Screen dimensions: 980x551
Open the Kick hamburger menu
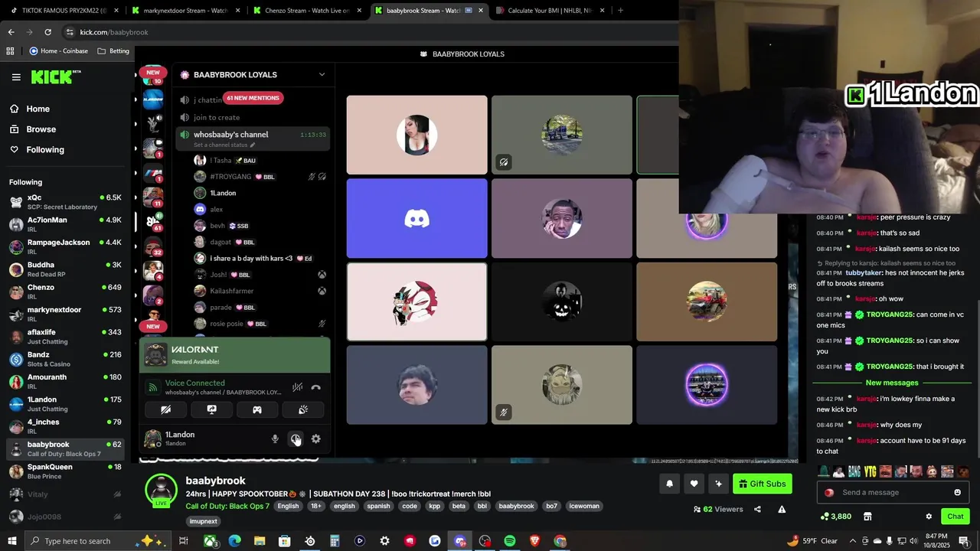coord(16,77)
